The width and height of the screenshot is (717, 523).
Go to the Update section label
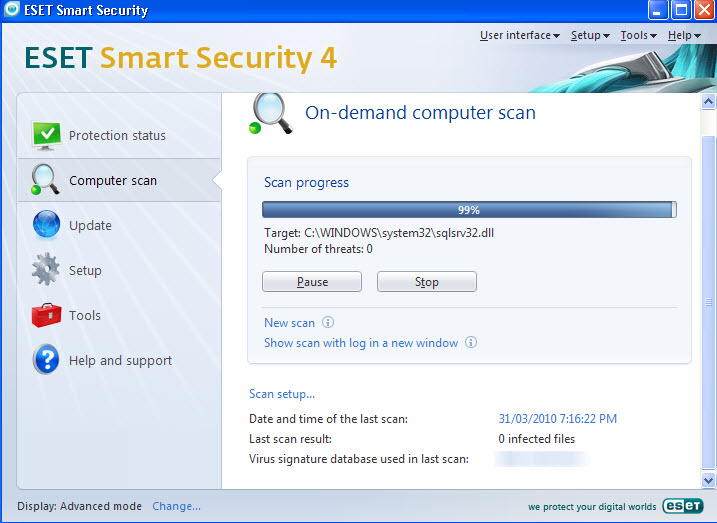(x=90, y=225)
